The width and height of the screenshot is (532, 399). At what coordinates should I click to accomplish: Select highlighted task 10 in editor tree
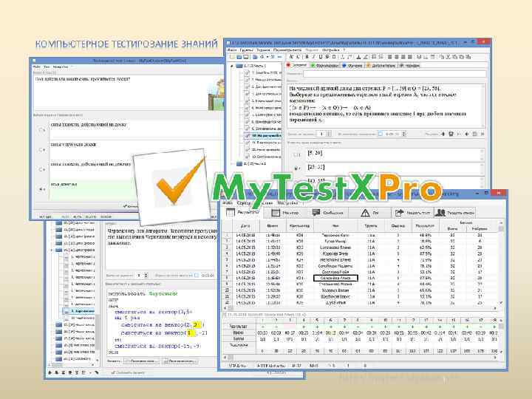pos(264,135)
